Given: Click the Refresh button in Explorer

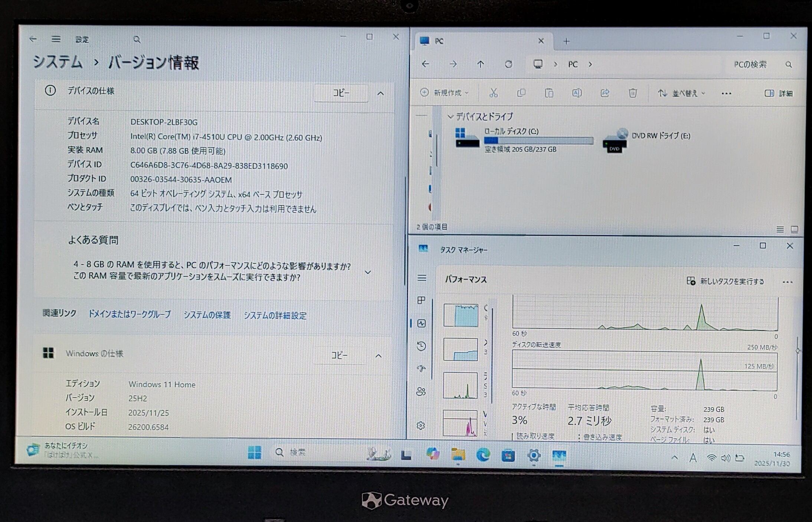Looking at the screenshot, I should (508, 64).
